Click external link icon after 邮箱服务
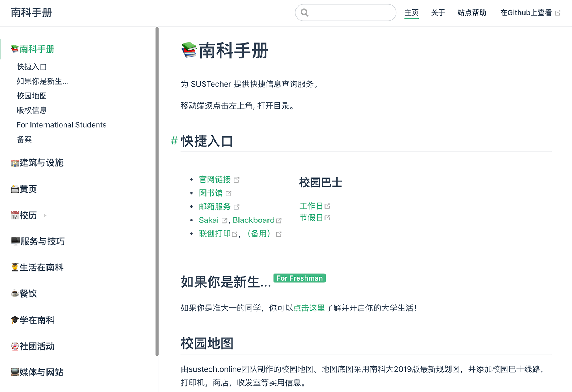This screenshot has height=392, width=572. pos(237,207)
